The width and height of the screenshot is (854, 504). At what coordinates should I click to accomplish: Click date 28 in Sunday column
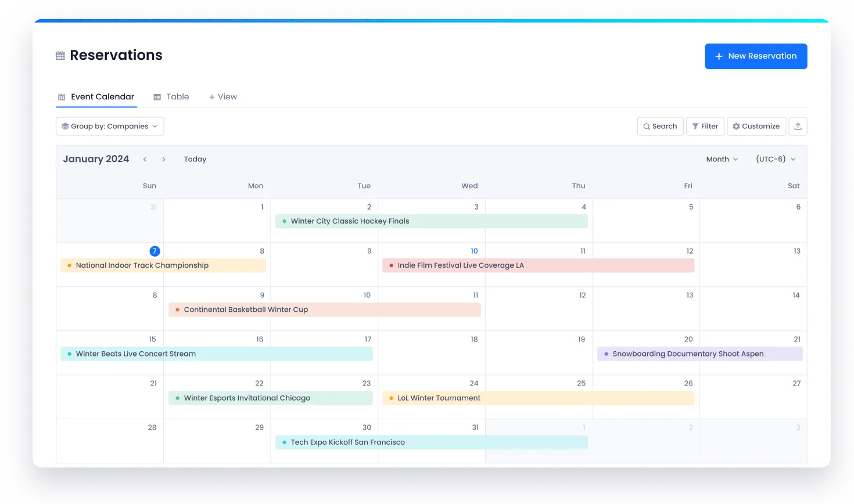[x=152, y=427]
